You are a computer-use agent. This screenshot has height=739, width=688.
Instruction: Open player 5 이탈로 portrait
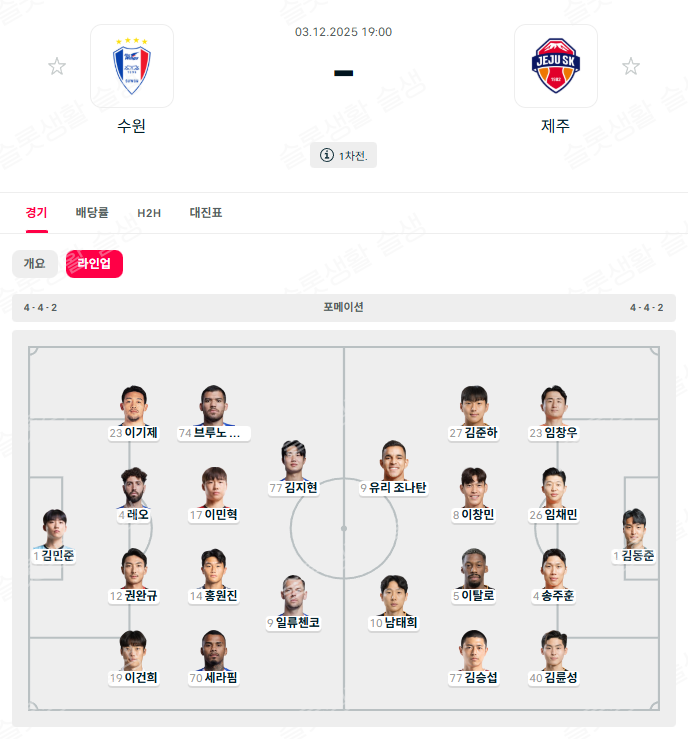[x=474, y=568]
